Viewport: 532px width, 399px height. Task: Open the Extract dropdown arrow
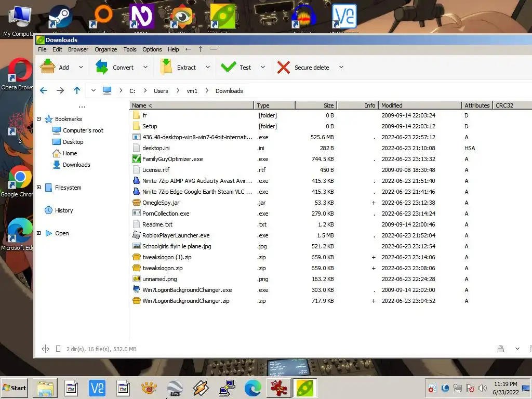coord(208,67)
